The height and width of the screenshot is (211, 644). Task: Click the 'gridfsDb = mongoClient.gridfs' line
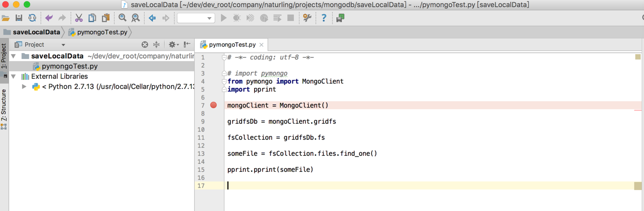tap(282, 122)
